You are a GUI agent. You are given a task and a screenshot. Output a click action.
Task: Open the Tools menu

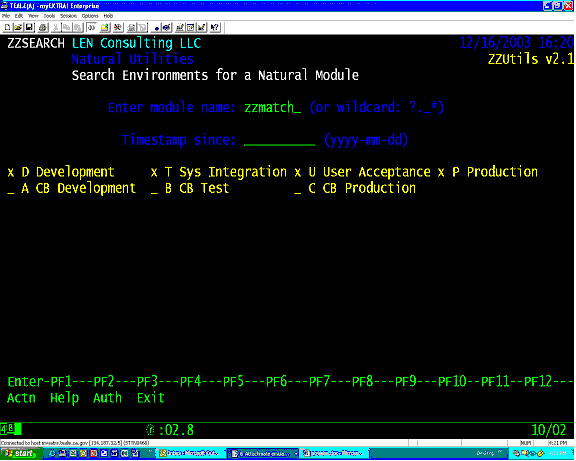coord(49,16)
